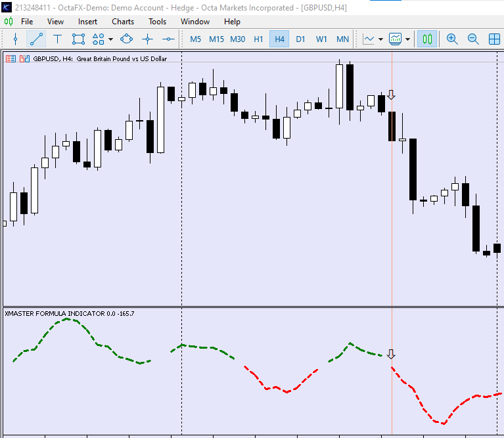
Task: Switch chart to H1 timeframe
Action: click(x=258, y=39)
